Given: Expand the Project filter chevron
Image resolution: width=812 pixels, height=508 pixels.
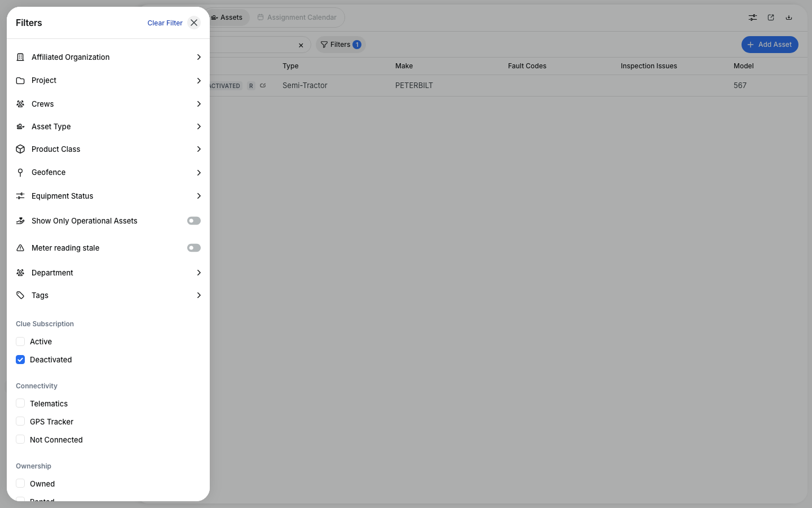Looking at the screenshot, I should [x=198, y=81].
